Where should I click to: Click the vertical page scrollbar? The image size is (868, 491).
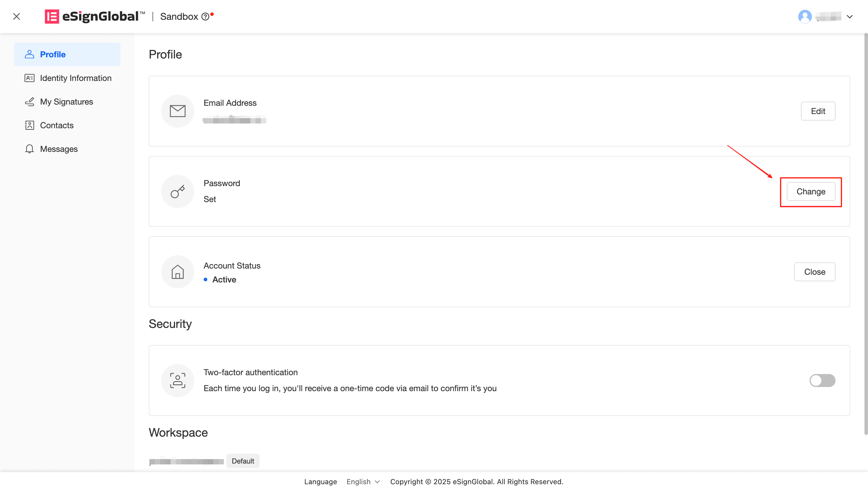pos(865,233)
